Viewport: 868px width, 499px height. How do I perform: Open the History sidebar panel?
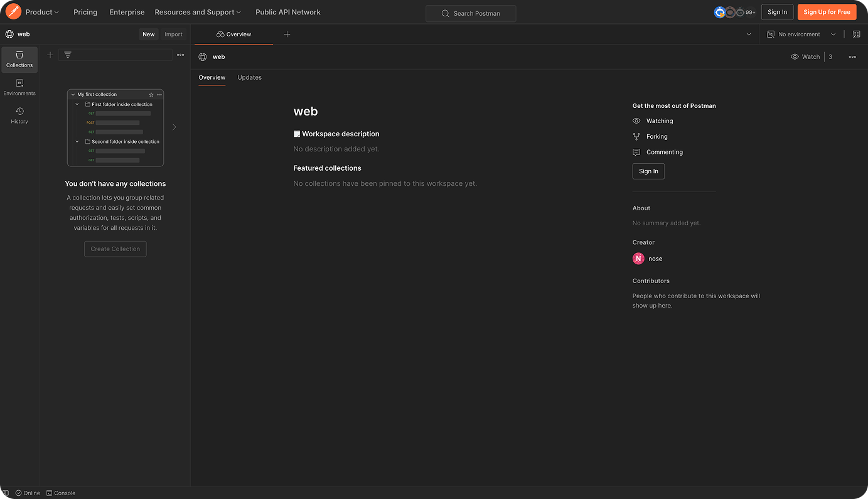tap(19, 116)
